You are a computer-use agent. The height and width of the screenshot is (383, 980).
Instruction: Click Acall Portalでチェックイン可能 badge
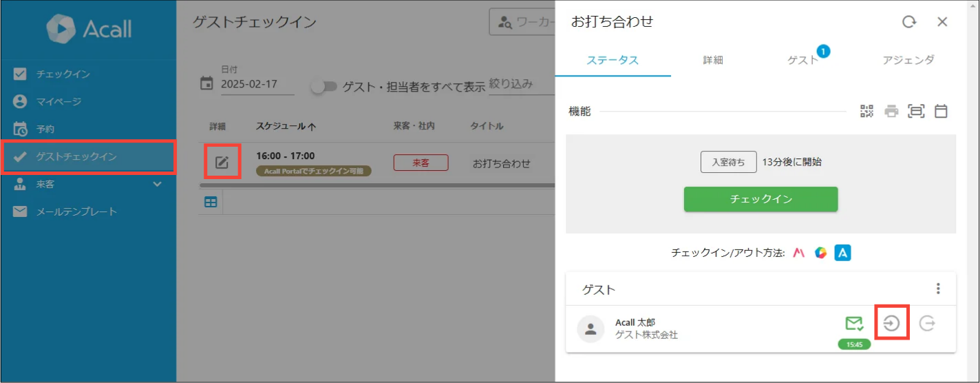click(313, 171)
